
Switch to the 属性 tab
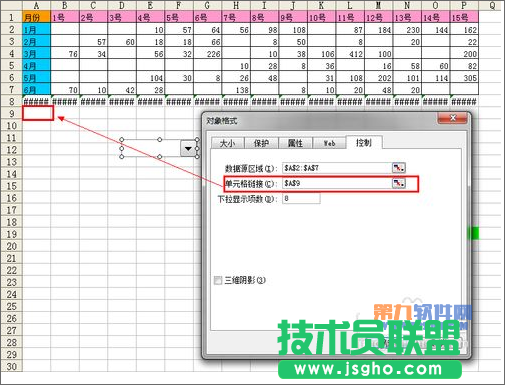(x=295, y=143)
